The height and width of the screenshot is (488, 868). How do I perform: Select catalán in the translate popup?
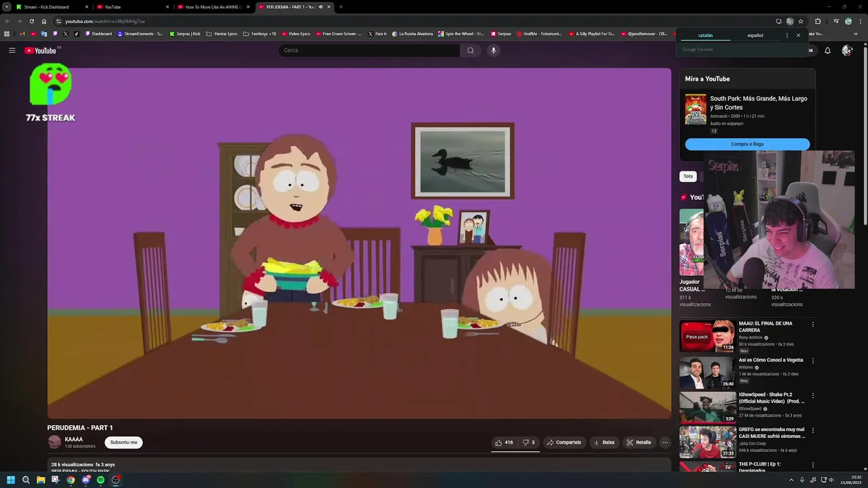tap(705, 35)
